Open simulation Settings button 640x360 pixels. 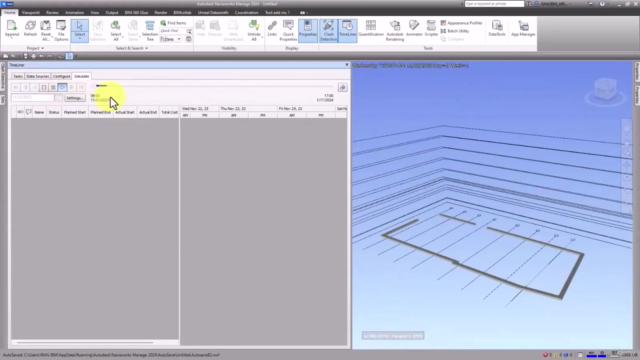(x=75, y=98)
